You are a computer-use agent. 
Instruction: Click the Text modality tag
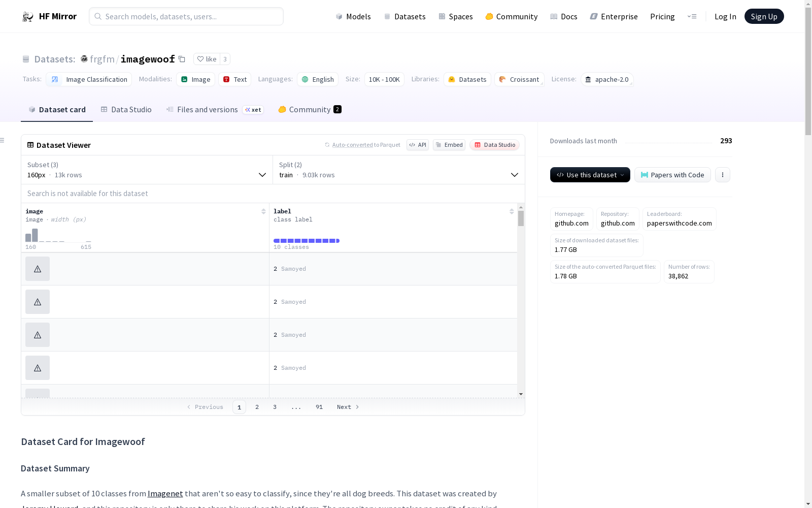click(x=234, y=79)
